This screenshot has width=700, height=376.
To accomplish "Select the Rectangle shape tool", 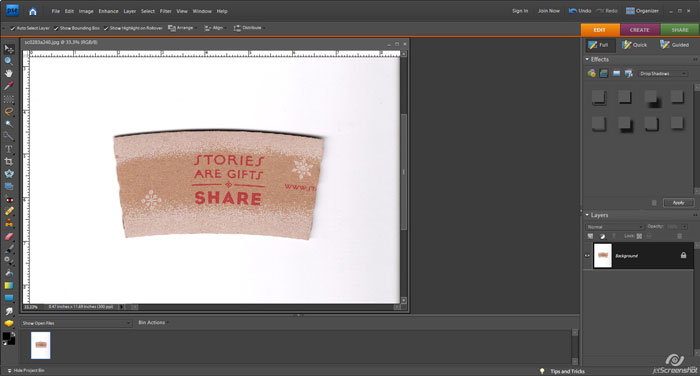I will [8, 298].
